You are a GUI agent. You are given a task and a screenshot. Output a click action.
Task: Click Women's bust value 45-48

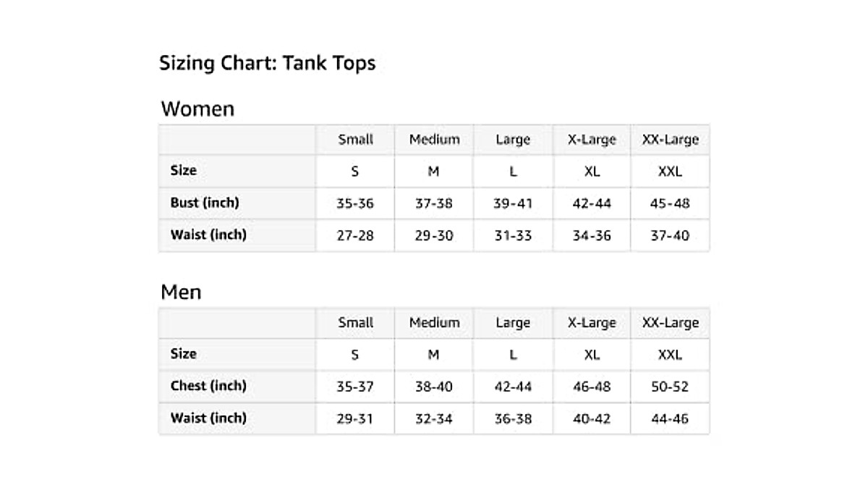[670, 203]
